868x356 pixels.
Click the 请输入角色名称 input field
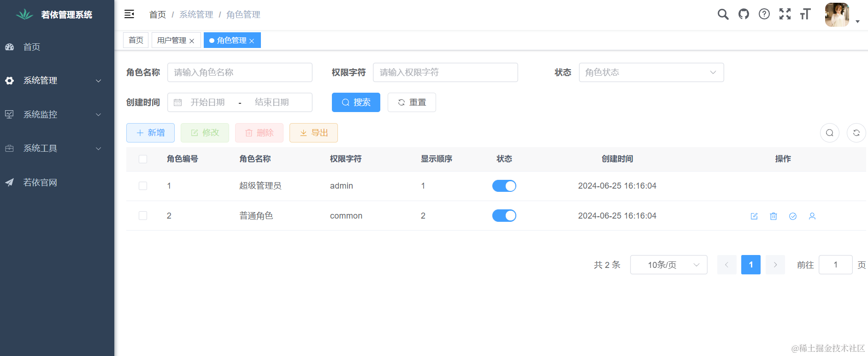click(240, 72)
